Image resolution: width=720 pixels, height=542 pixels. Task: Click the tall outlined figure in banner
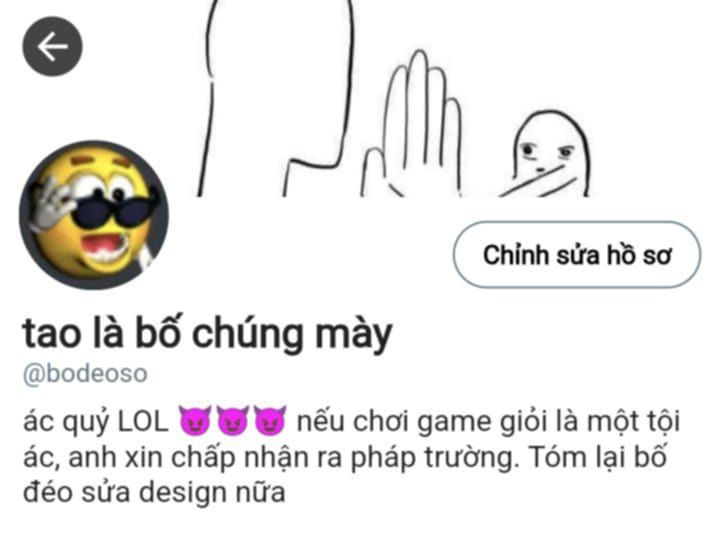point(276,98)
